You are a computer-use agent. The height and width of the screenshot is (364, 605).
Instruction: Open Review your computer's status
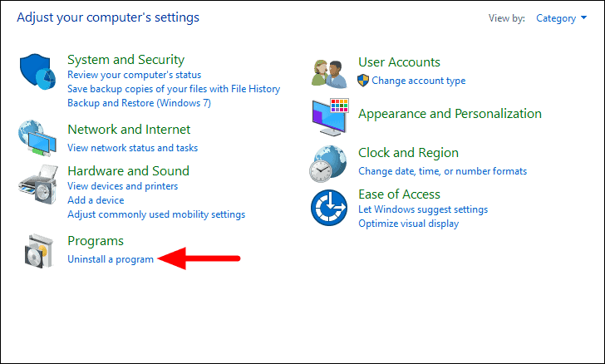(x=135, y=75)
